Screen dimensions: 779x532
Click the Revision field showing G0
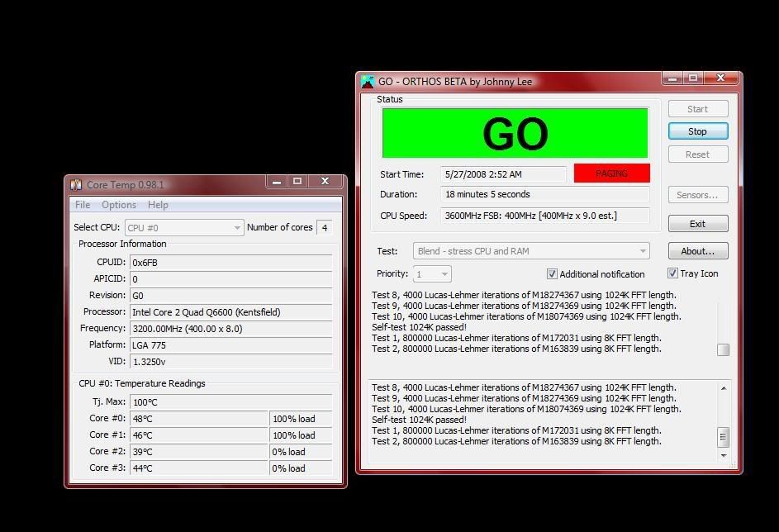(x=231, y=296)
